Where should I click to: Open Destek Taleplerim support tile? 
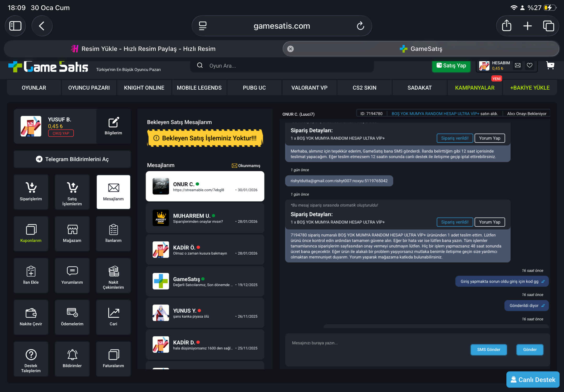tap(31, 359)
